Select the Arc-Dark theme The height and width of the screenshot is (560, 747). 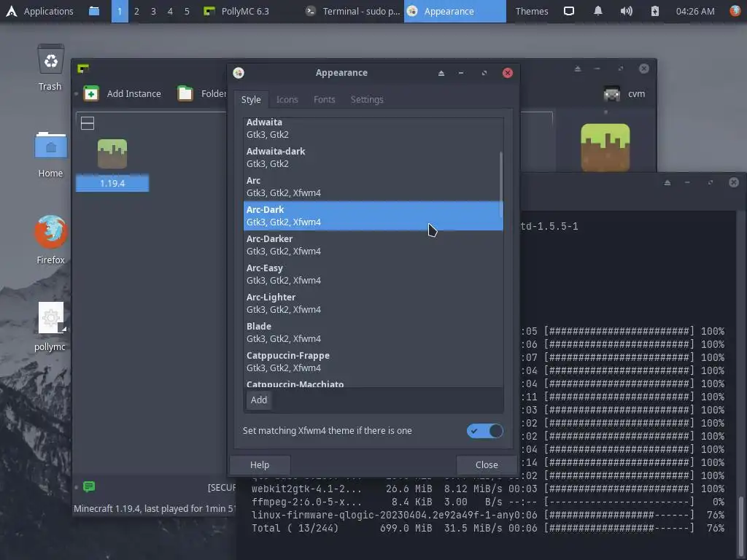[373, 216]
